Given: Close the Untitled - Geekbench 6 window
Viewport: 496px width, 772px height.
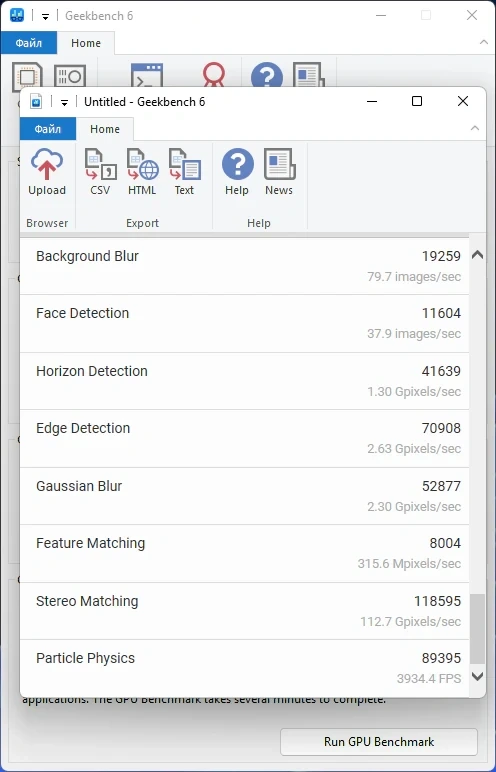Looking at the screenshot, I should 463,101.
